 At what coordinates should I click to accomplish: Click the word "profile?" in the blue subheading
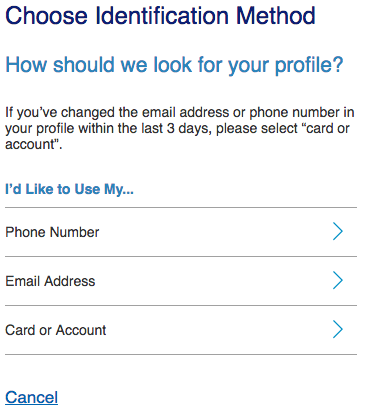pos(309,66)
